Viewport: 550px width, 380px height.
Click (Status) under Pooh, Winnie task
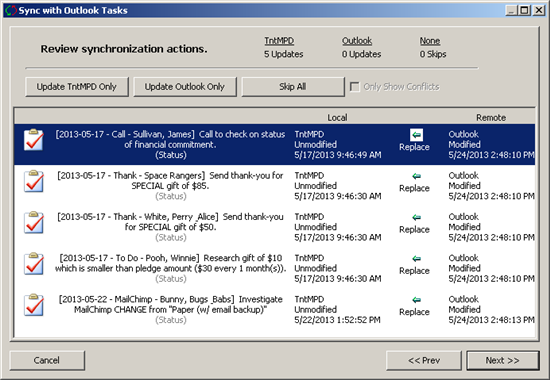pyautogui.click(x=170, y=279)
